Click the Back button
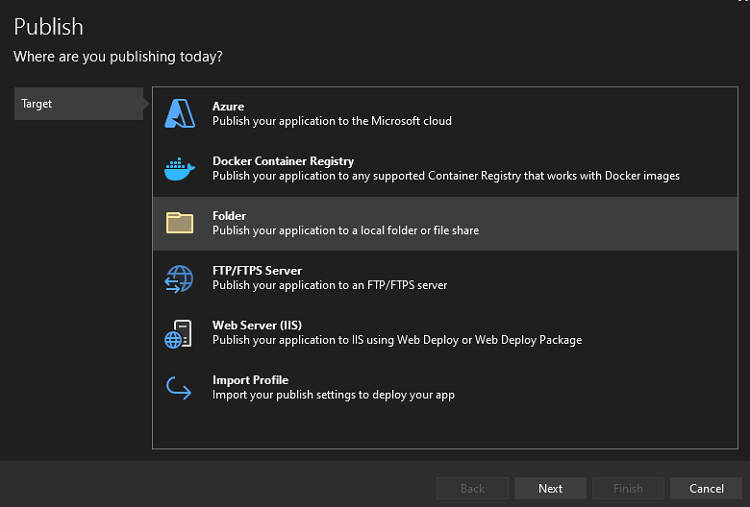The width and height of the screenshot is (750, 507). click(x=472, y=488)
